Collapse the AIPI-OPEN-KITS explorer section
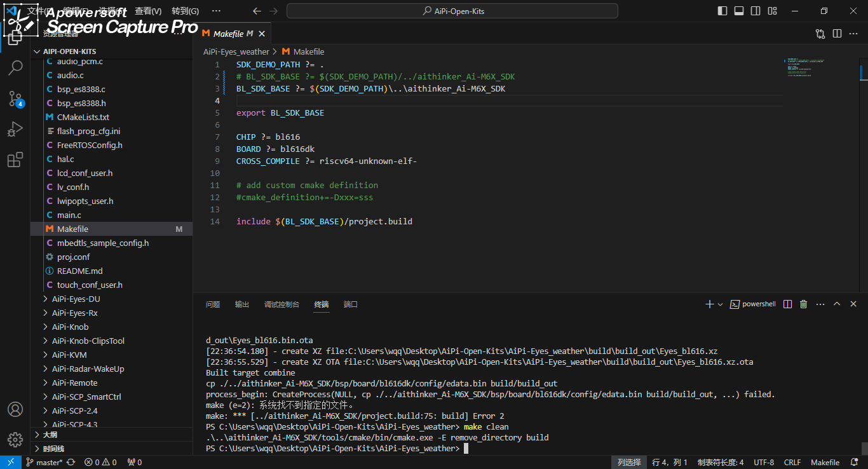Image resolution: width=868 pixels, height=469 pixels. pyautogui.click(x=111, y=51)
